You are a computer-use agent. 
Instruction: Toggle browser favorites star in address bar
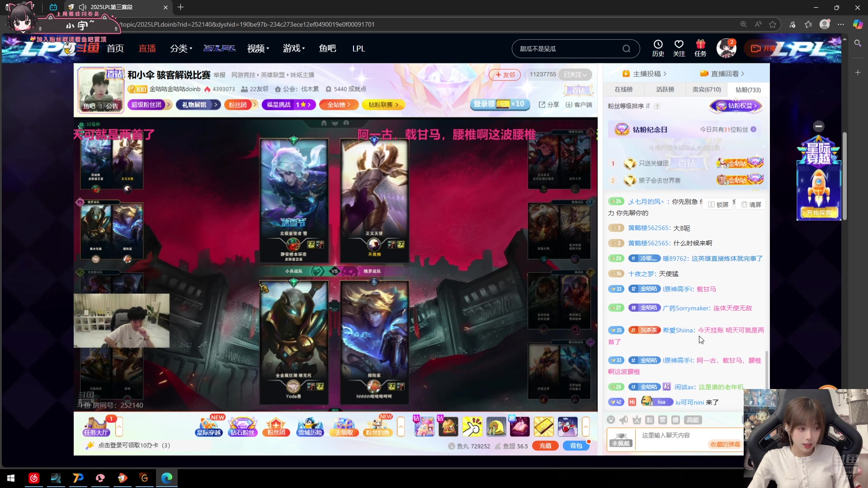(x=773, y=24)
